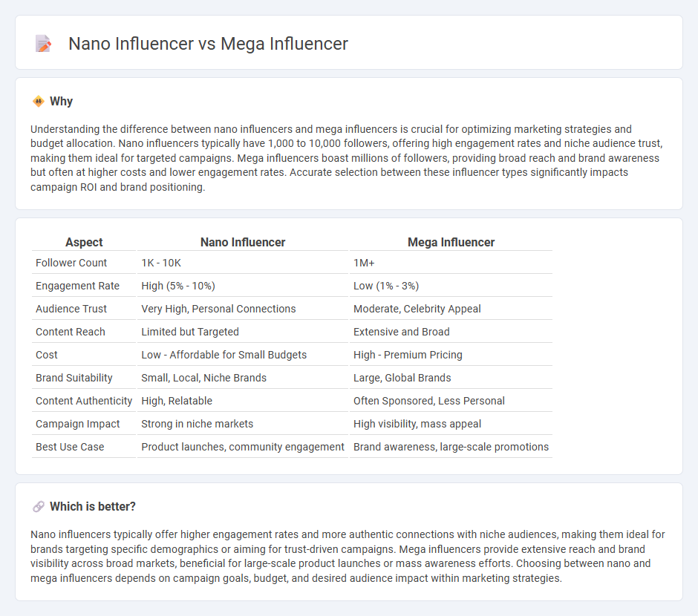Select the 'Aspect' column header
Screen dimensions: 698x616
[x=84, y=242]
